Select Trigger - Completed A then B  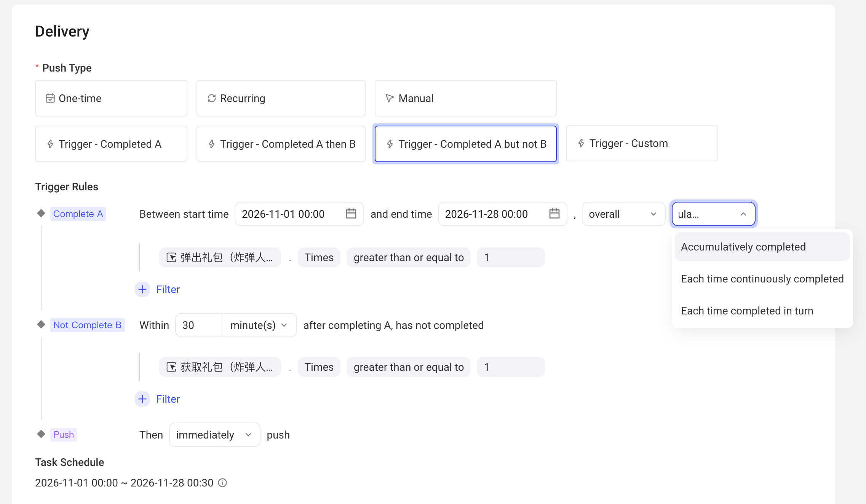[x=281, y=144]
